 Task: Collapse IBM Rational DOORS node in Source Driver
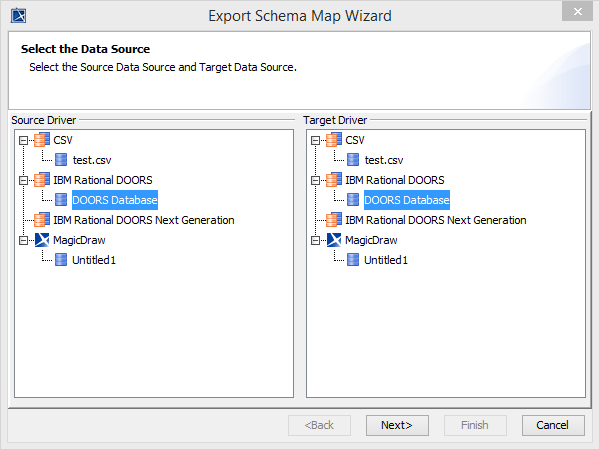24,180
